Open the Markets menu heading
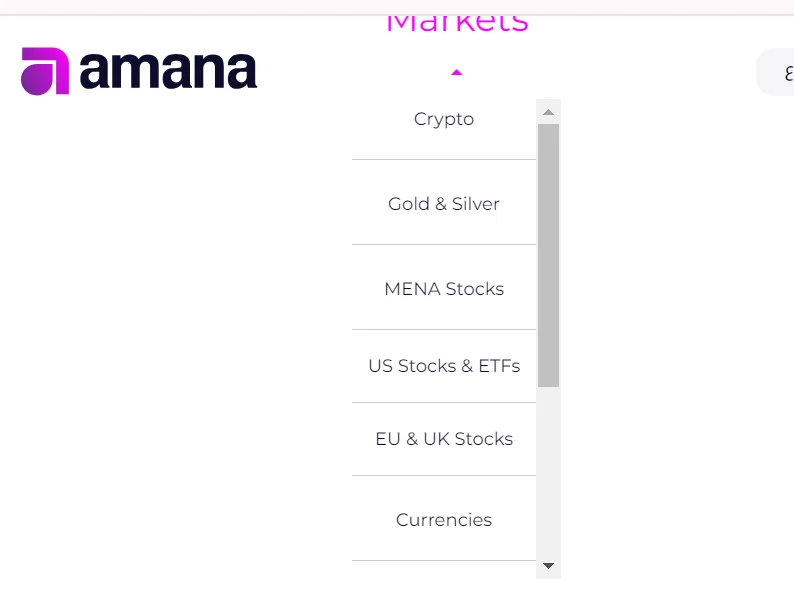 click(456, 20)
